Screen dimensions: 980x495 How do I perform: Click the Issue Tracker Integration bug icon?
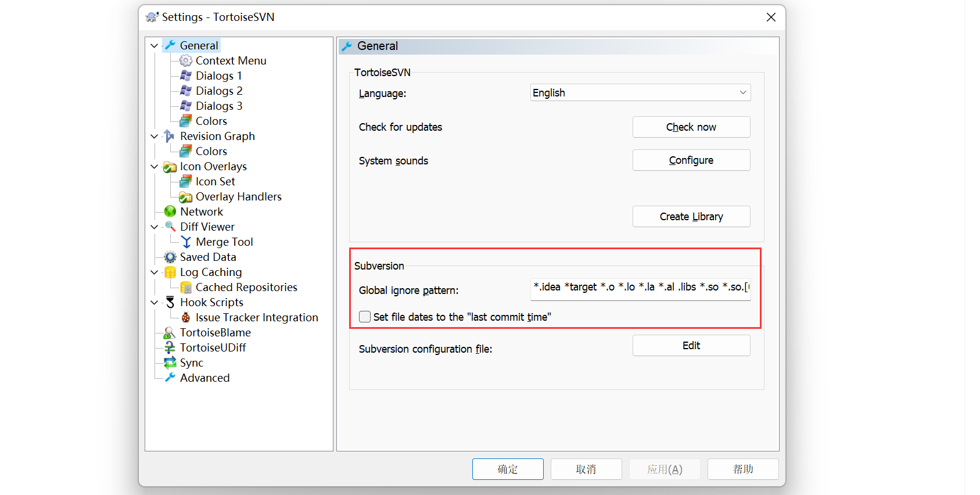(x=186, y=317)
